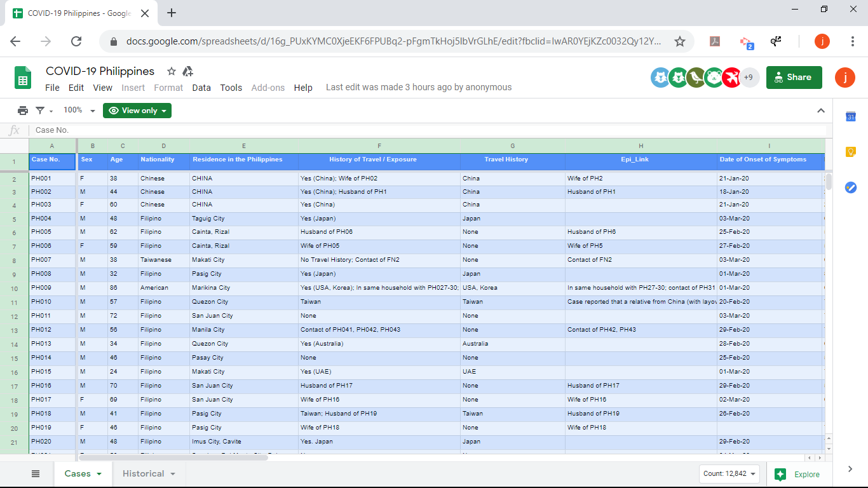Viewport: 868px width, 488px height.
Task: Star the COVID-19 Philippines document
Action: (171, 71)
